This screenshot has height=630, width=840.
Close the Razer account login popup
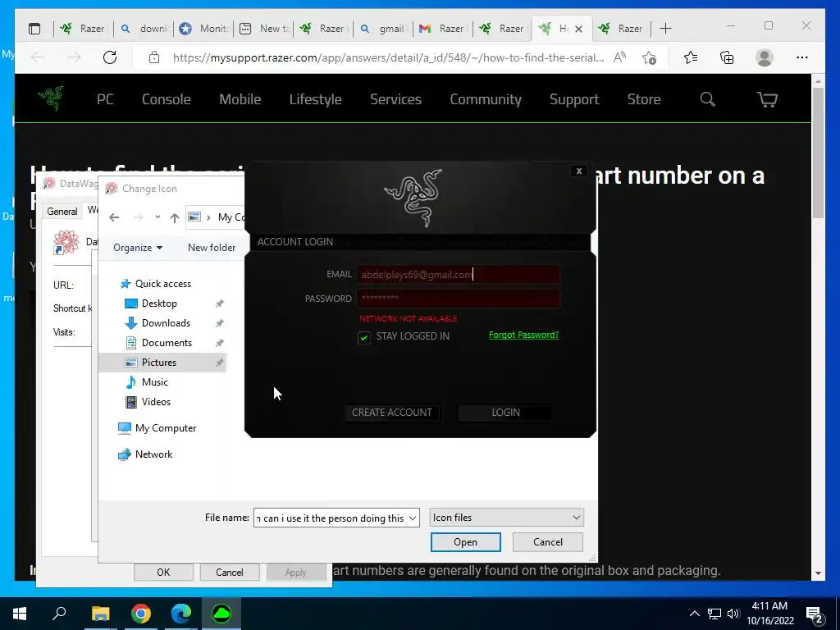pos(578,171)
